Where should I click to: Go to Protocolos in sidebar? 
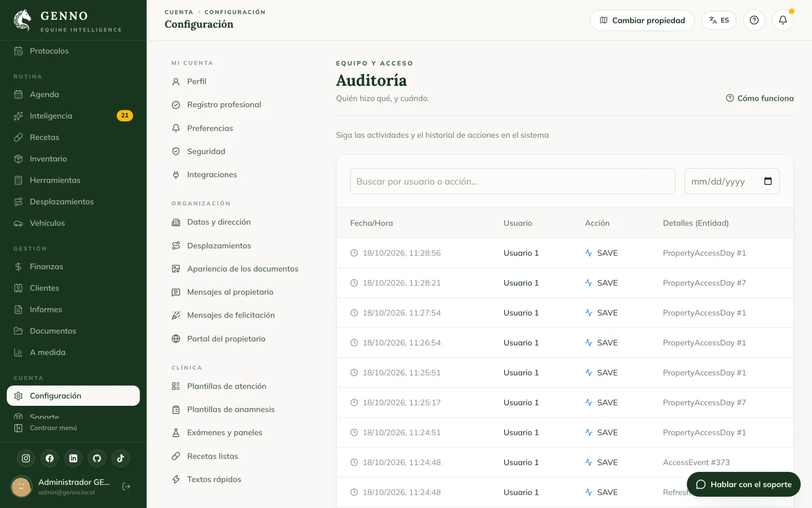[x=73, y=51]
